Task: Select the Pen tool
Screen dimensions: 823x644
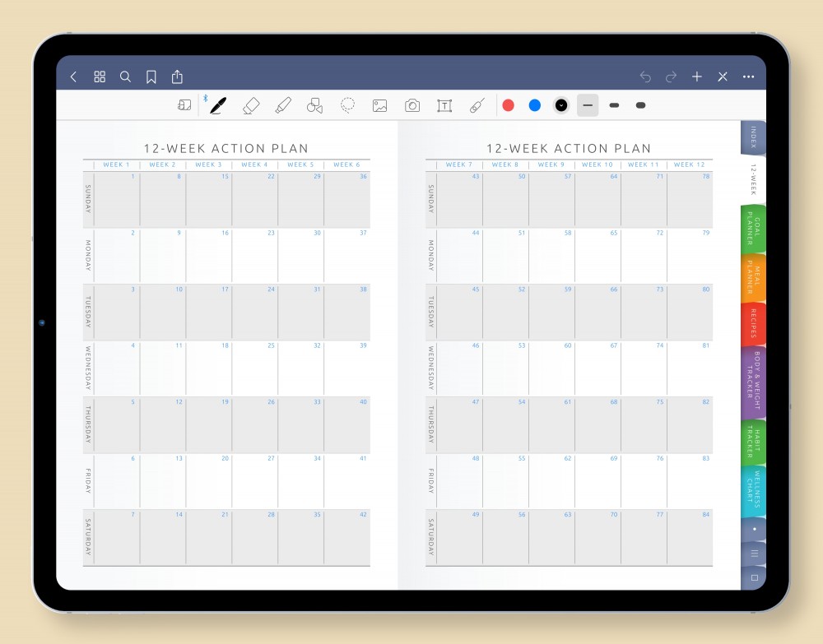Action: [x=218, y=105]
